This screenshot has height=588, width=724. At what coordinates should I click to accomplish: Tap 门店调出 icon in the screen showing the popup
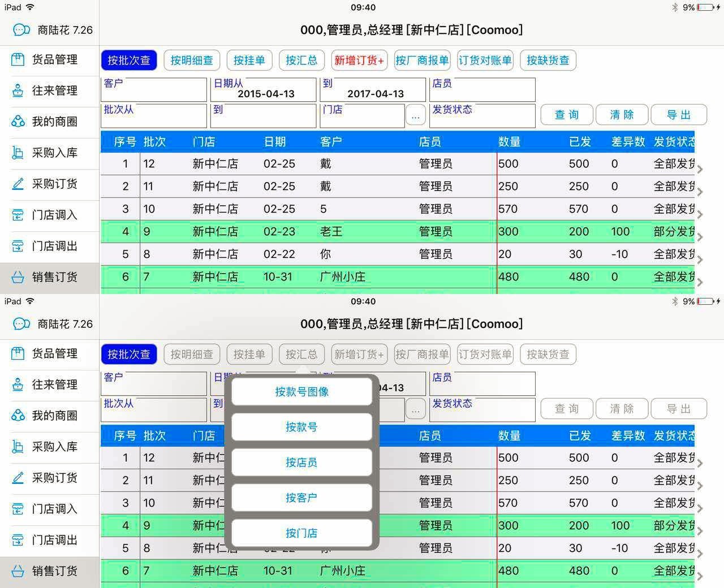pyautogui.click(x=18, y=540)
